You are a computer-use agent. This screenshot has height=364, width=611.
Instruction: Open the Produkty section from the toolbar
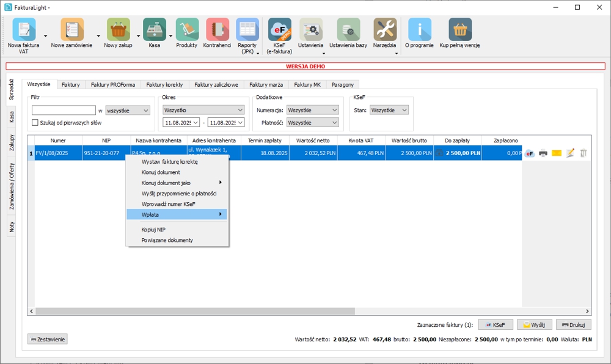coord(186,30)
